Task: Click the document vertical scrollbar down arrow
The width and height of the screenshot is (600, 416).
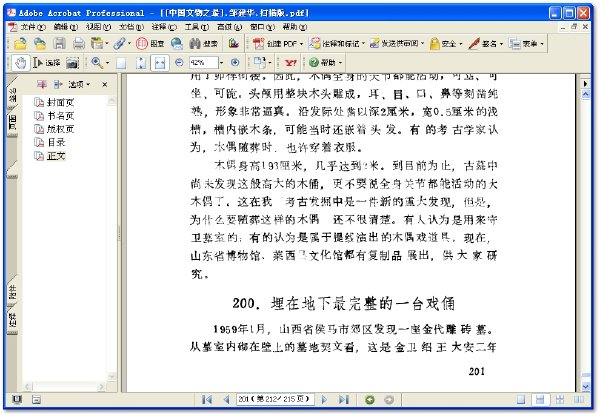Action: (x=585, y=387)
